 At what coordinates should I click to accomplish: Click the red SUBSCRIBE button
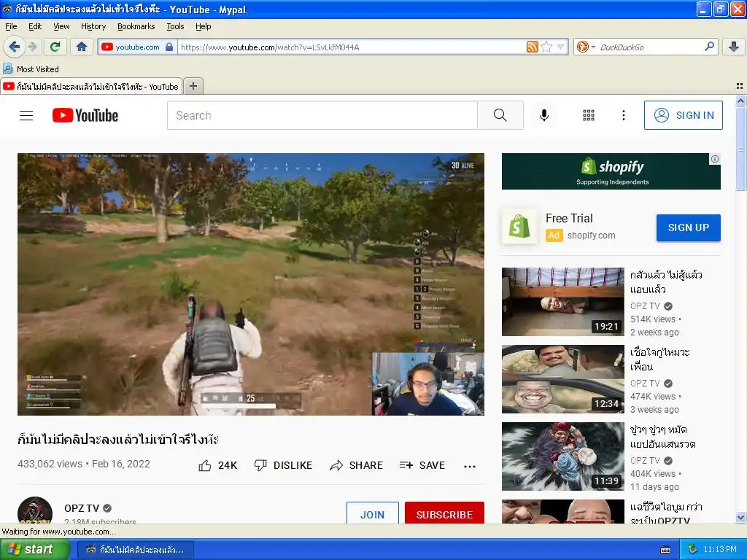[x=444, y=513]
